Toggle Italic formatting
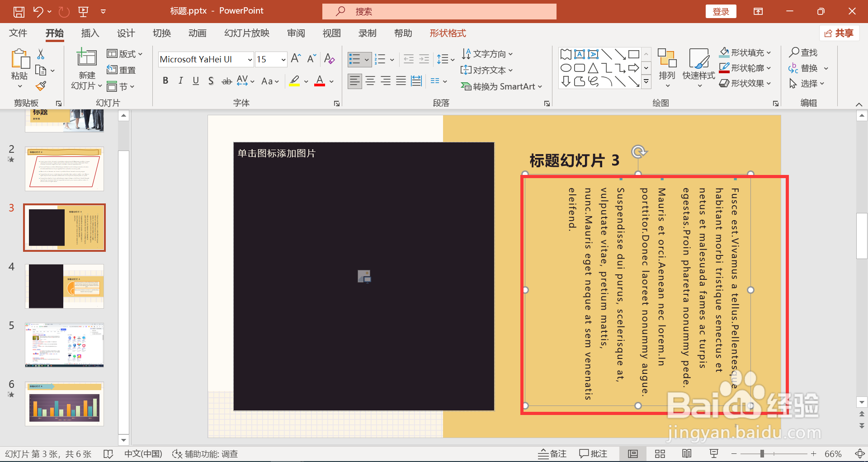This screenshot has width=868, height=462. point(180,81)
